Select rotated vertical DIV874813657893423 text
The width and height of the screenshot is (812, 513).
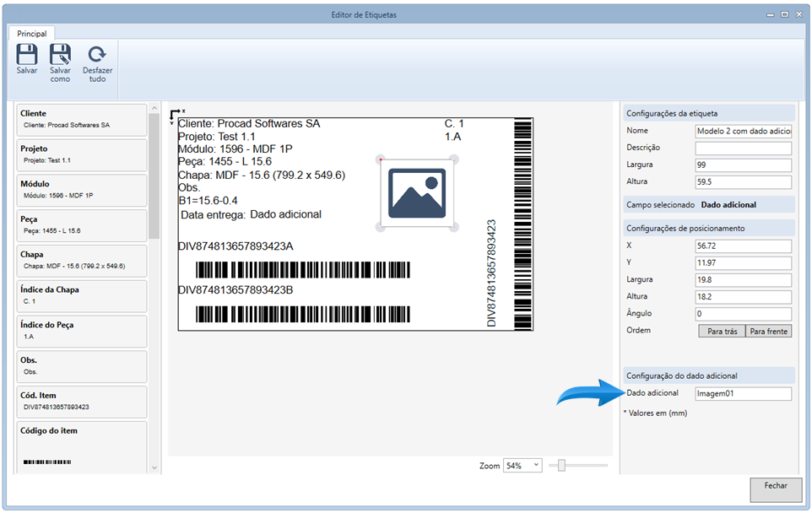(491, 273)
